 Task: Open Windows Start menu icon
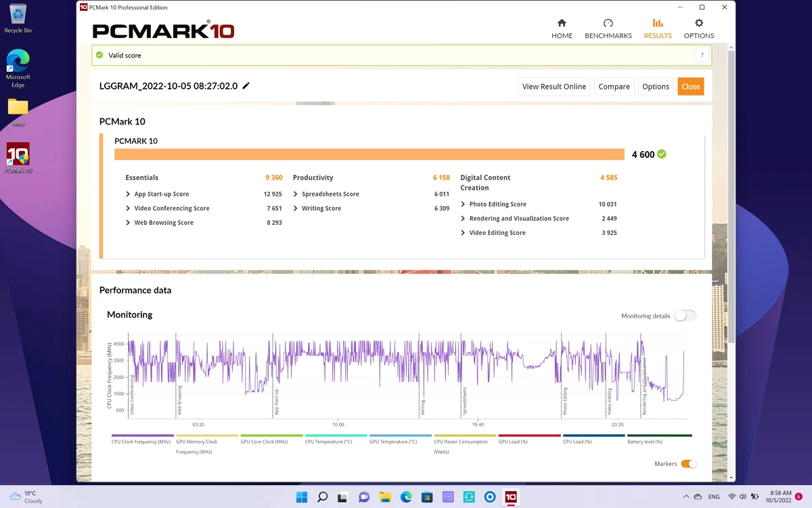[302, 496]
